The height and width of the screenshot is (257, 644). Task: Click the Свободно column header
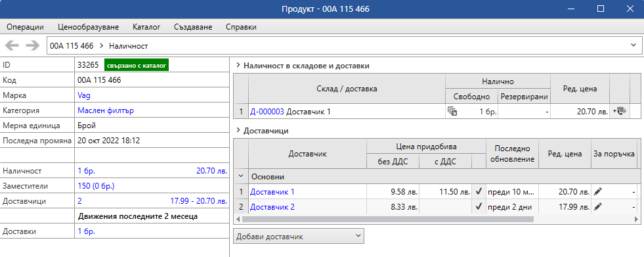click(x=471, y=97)
